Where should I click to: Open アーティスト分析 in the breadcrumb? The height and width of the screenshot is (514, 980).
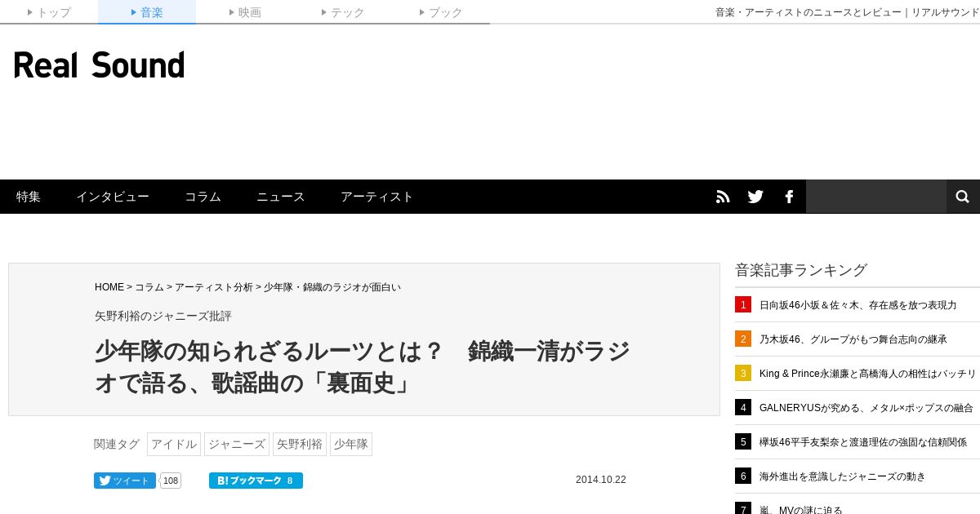[214, 287]
